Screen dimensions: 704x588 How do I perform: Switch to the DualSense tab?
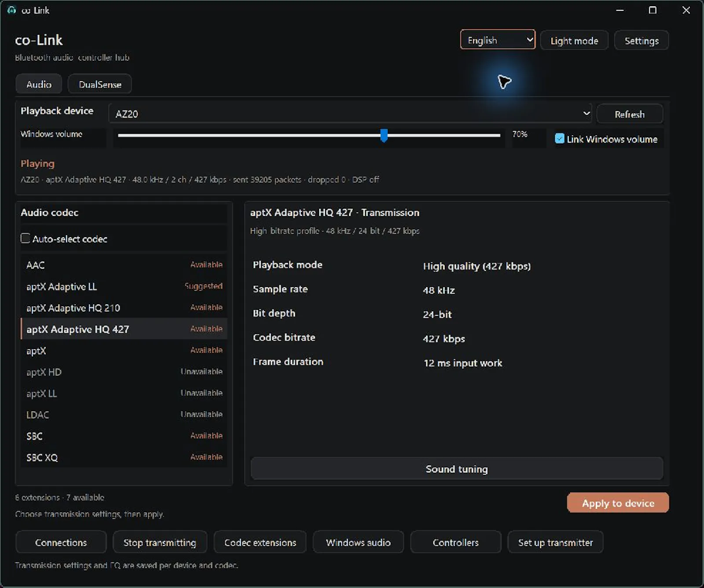coord(100,84)
